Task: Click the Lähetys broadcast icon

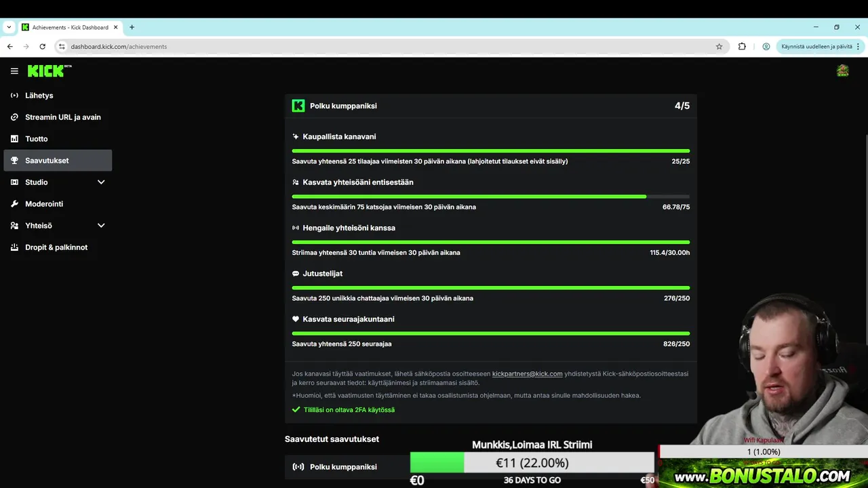Action: point(14,96)
